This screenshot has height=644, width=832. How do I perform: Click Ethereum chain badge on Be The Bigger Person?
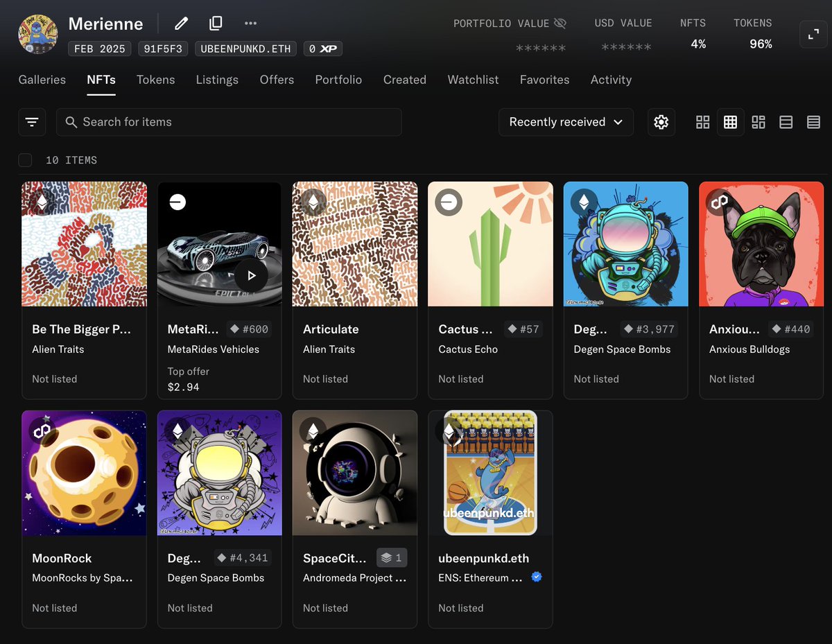(x=42, y=202)
